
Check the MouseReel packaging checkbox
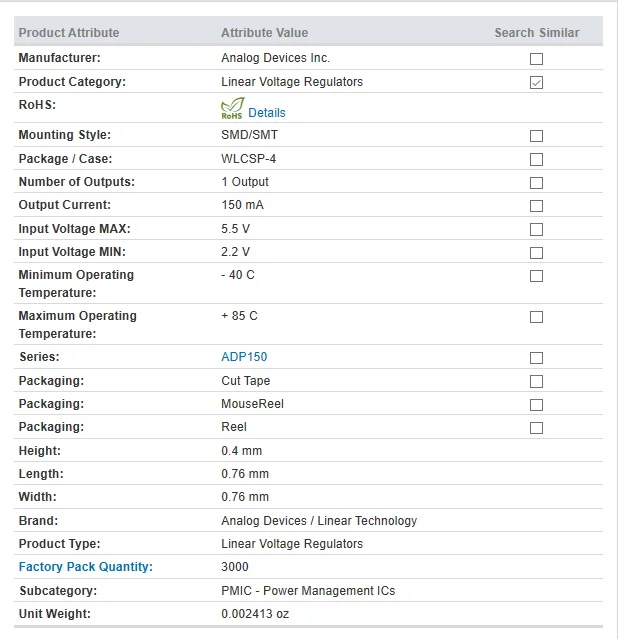[x=536, y=405]
